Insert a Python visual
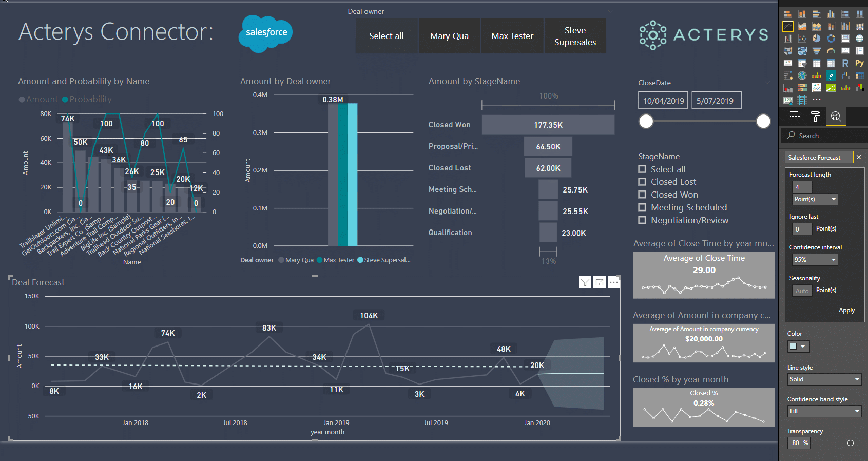Image resolution: width=868 pixels, height=461 pixels. click(860, 63)
